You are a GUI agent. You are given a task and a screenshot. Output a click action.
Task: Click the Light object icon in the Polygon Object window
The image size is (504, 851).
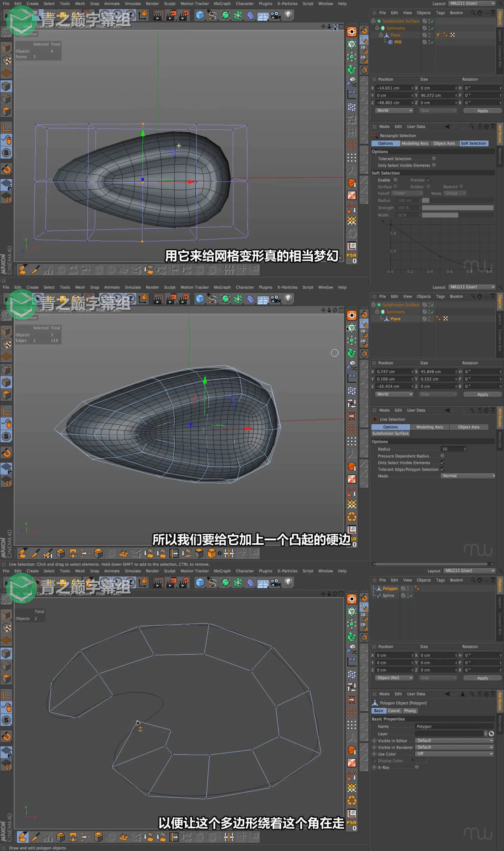pyautogui.click(x=288, y=582)
